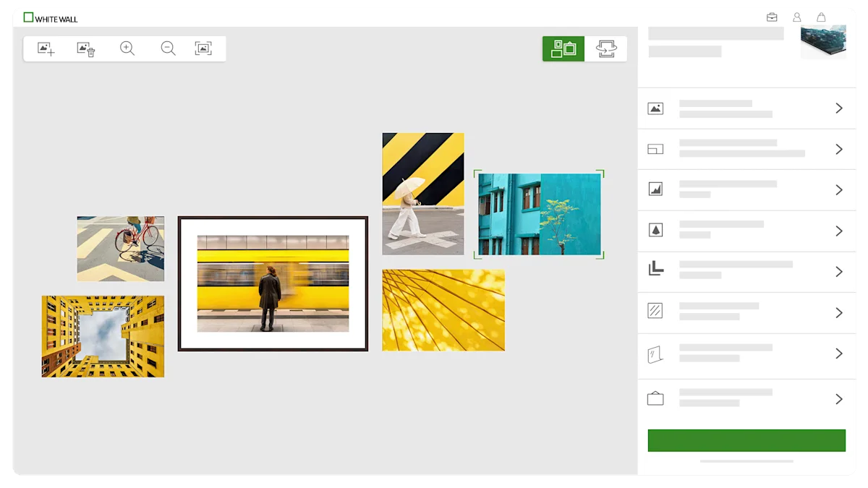The height and width of the screenshot is (488, 868).
Task: Open the user account profile icon
Action: pyautogui.click(x=796, y=17)
